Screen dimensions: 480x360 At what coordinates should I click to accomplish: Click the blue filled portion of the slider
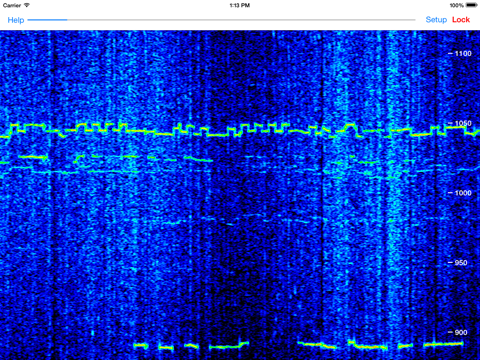47,20
